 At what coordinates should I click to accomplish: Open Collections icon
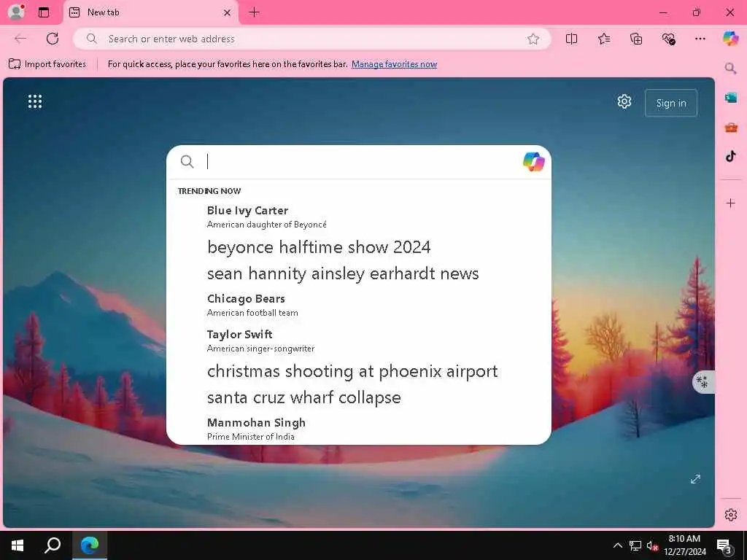tap(636, 39)
